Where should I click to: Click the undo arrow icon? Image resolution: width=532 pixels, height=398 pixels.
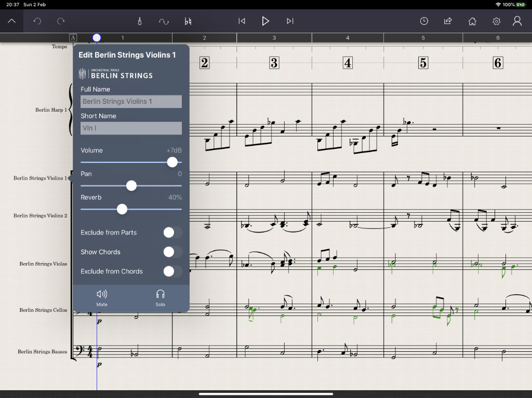coord(37,21)
